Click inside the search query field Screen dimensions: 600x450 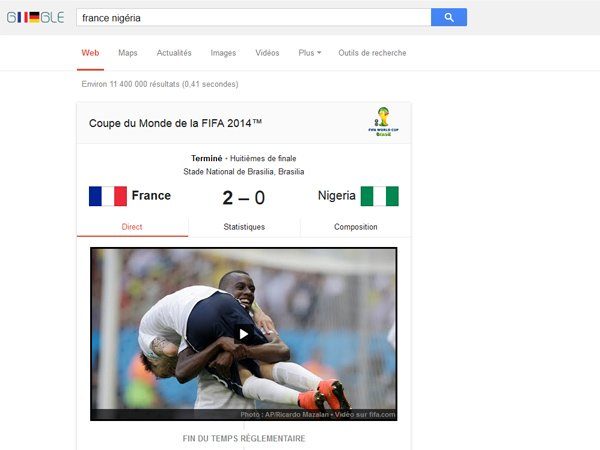(x=253, y=18)
